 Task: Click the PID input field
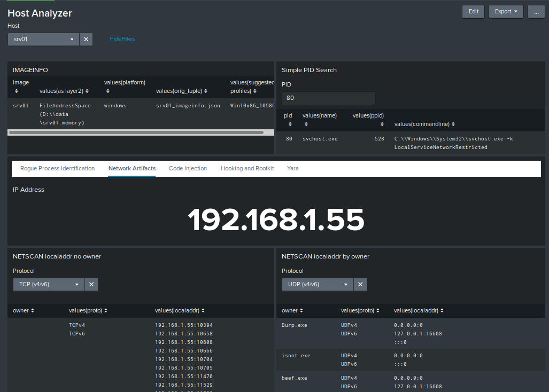tap(328, 98)
